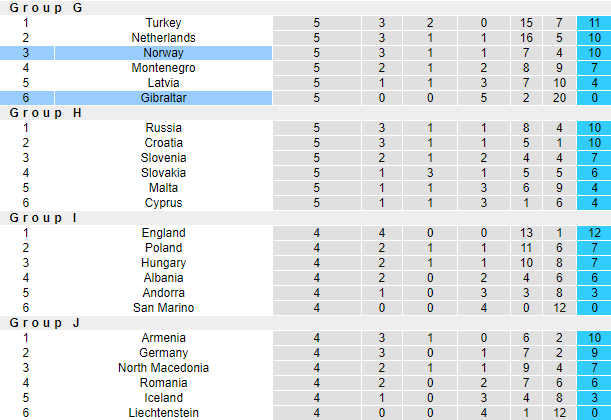Select the highlighted Norway row
The width and height of the screenshot is (611, 420).
point(163,53)
